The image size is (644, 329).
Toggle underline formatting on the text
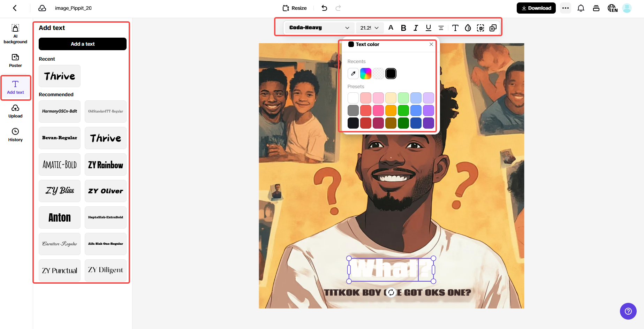[x=428, y=28]
